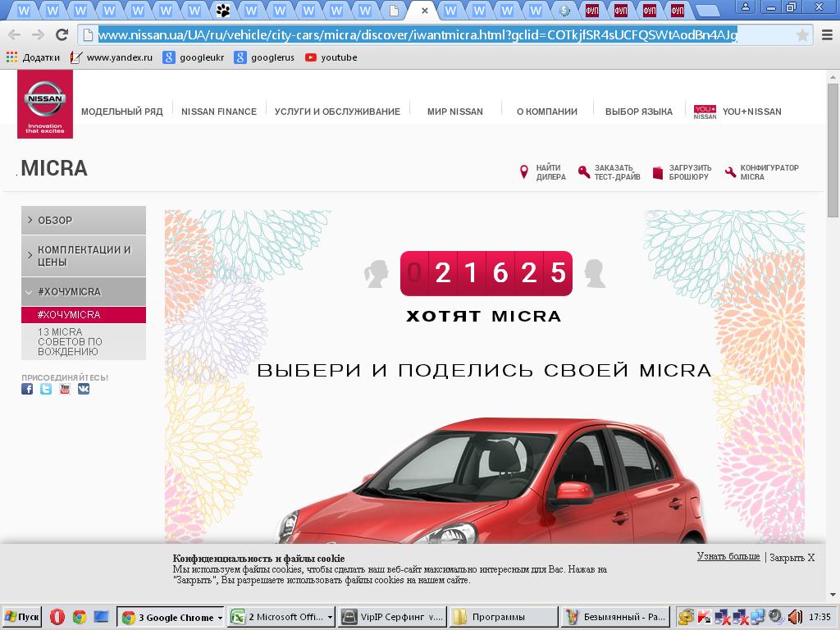
Task: Click the volume speaker tray icon
Action: coord(795,617)
